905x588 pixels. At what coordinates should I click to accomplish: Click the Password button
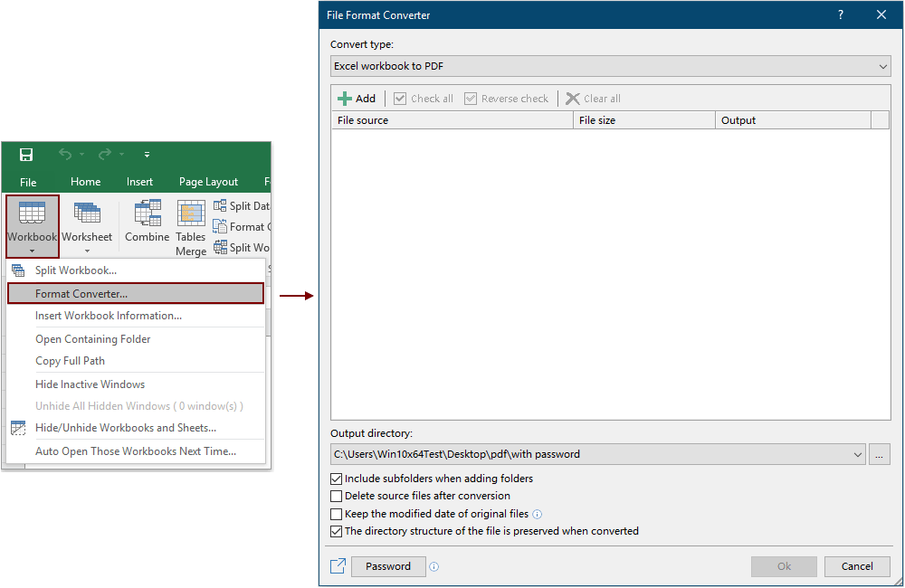pyautogui.click(x=388, y=566)
